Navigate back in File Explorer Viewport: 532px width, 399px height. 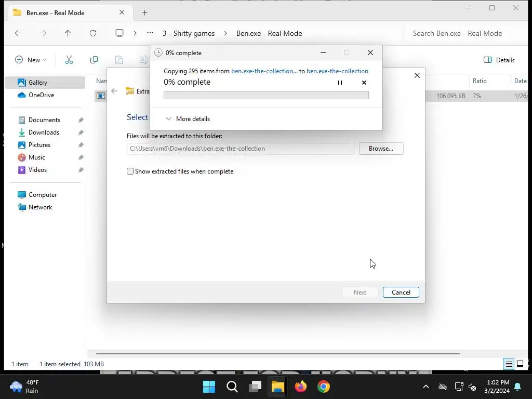click(18, 33)
